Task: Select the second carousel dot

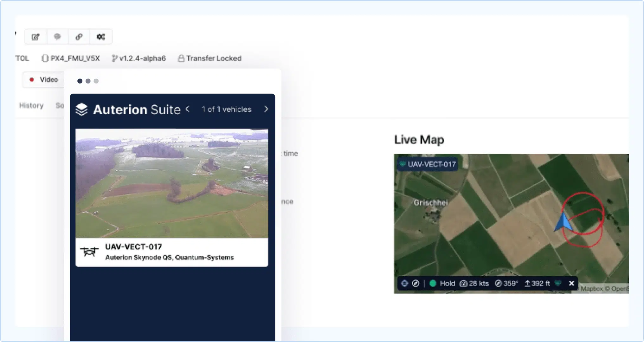Action: pyautogui.click(x=88, y=81)
